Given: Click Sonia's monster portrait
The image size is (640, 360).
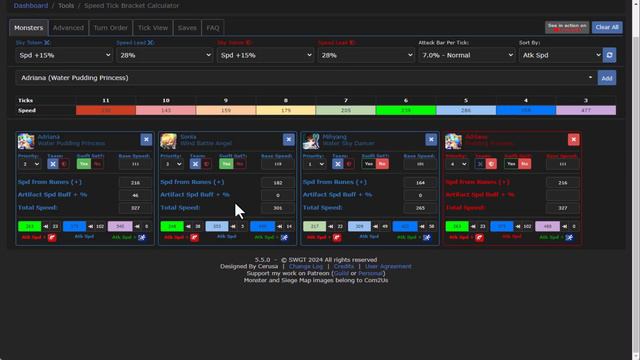Looking at the screenshot, I should click(168, 141).
